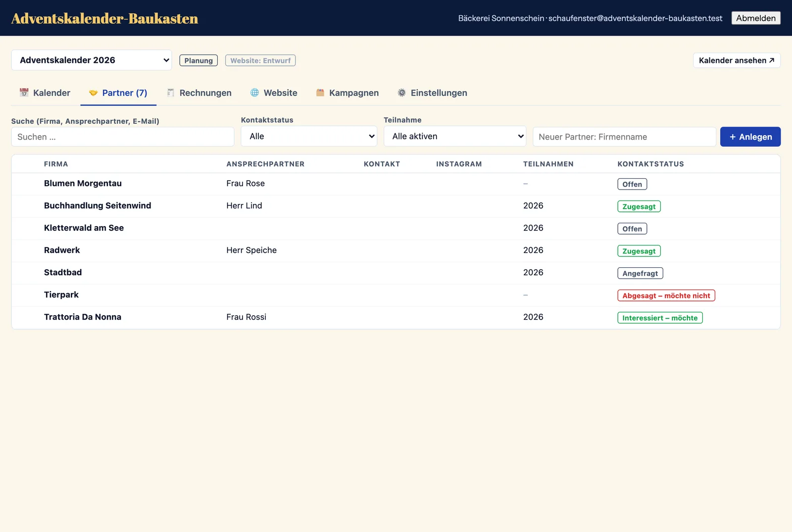Click the Kontaktstatus column header

(650, 164)
